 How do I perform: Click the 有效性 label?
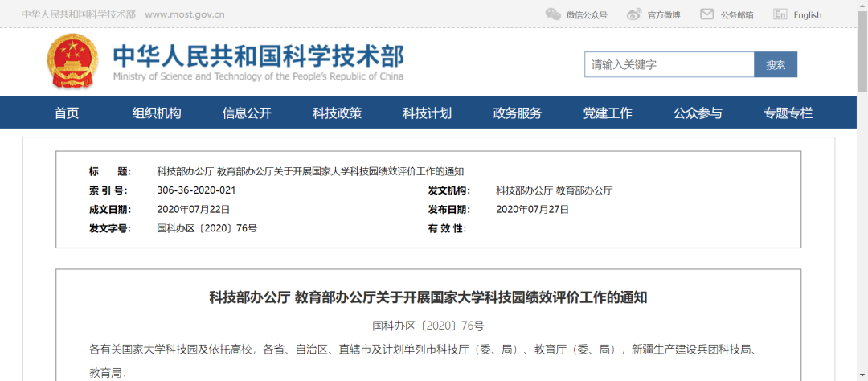448,228
